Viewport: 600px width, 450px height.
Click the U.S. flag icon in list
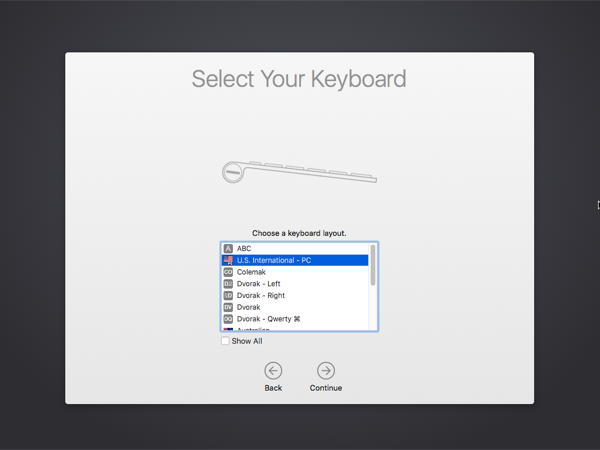click(x=228, y=260)
